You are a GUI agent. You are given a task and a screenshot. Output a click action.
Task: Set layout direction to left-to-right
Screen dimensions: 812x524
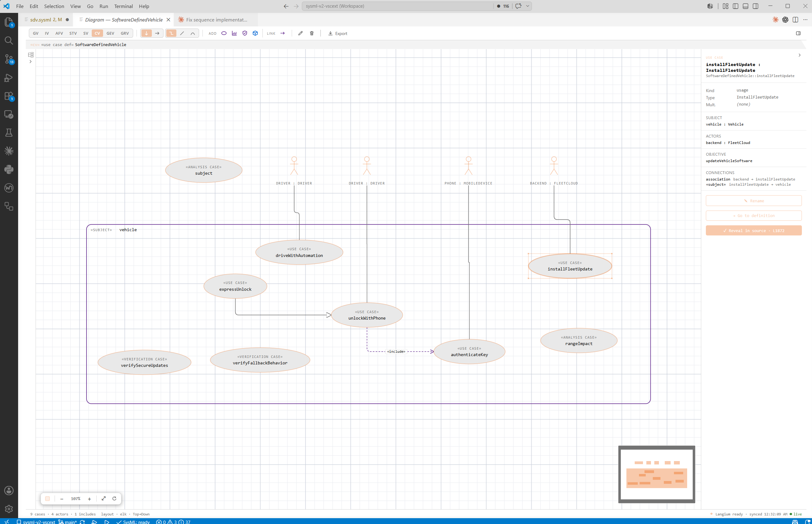157,33
